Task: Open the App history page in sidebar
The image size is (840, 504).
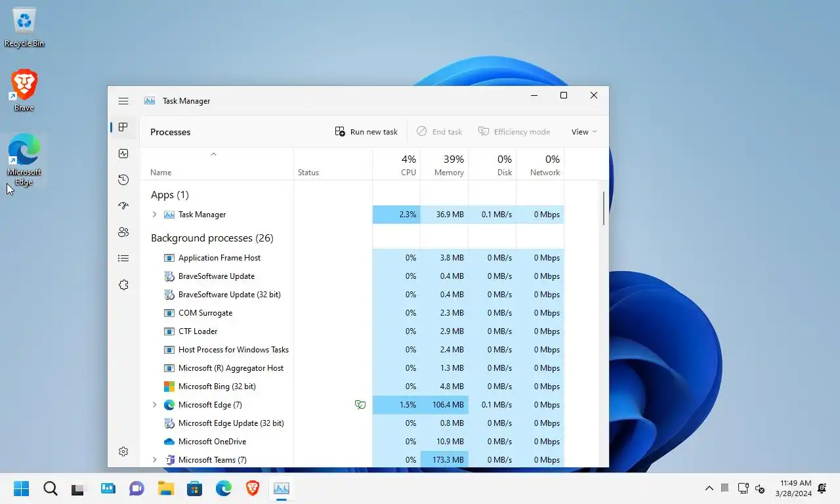Action: [123, 180]
